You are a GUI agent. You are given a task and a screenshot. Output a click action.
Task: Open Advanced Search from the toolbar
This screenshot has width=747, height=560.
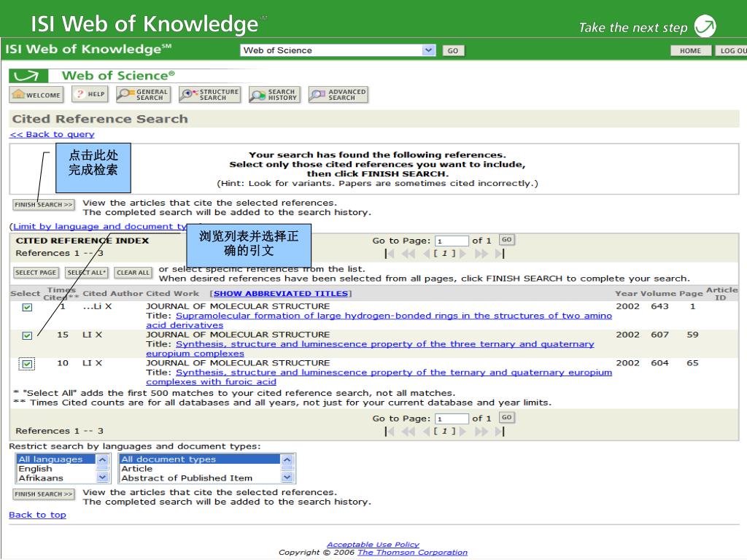point(338,94)
